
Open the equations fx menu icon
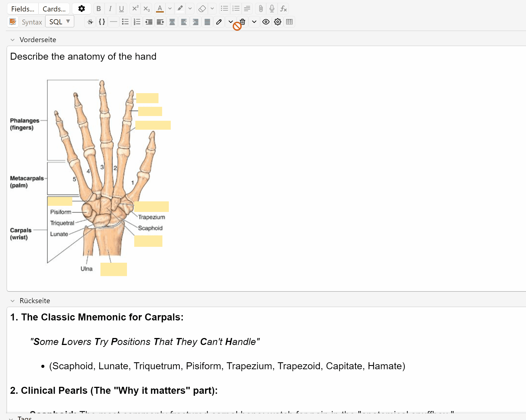[x=283, y=9]
